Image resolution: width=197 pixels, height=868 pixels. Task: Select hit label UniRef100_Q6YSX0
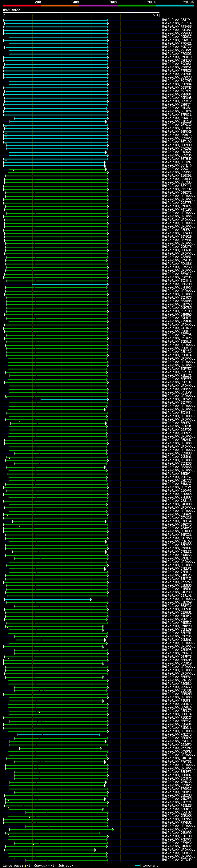pos(177,125)
